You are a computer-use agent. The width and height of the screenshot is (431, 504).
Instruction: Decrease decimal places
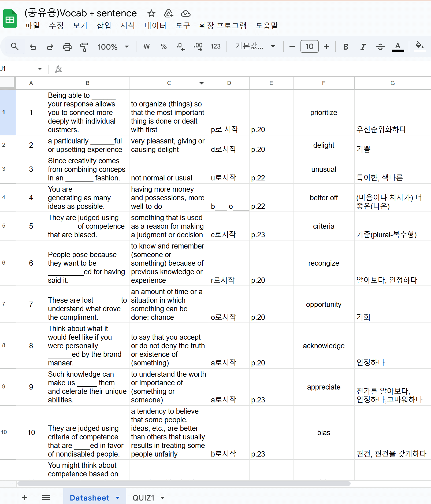181,47
